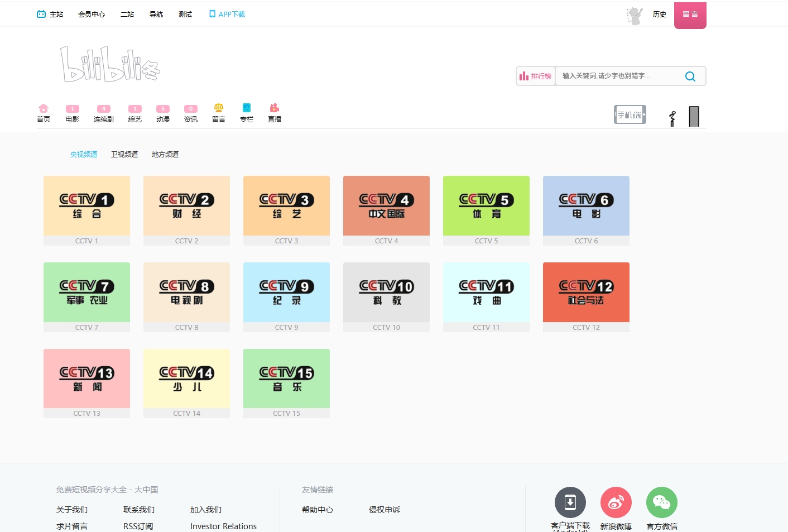This screenshot has height=532, width=788.
Task: Open the CCTV 6 电影 channel thumbnail
Action: click(586, 205)
